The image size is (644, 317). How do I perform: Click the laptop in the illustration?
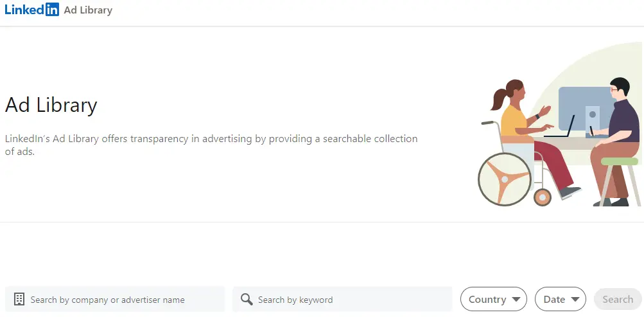561,129
